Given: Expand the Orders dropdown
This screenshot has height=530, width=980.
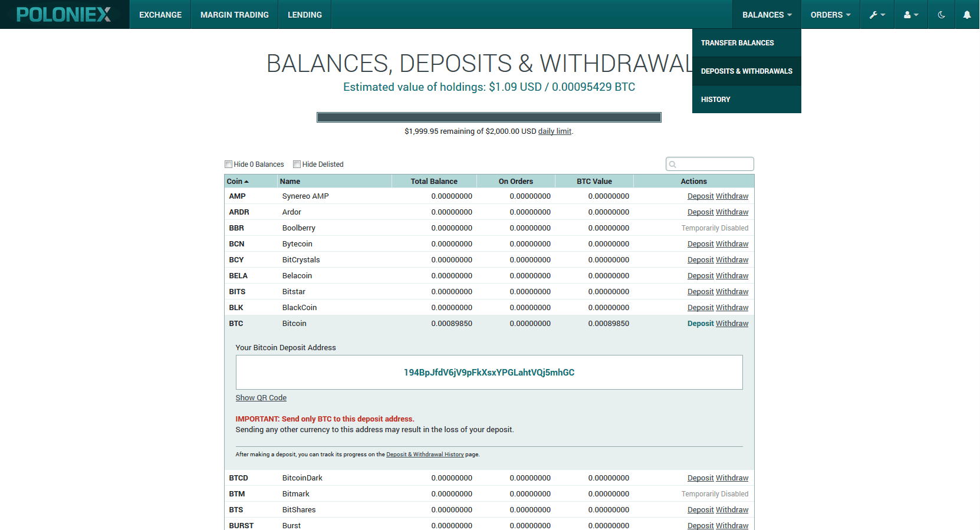Looking at the screenshot, I should point(830,15).
